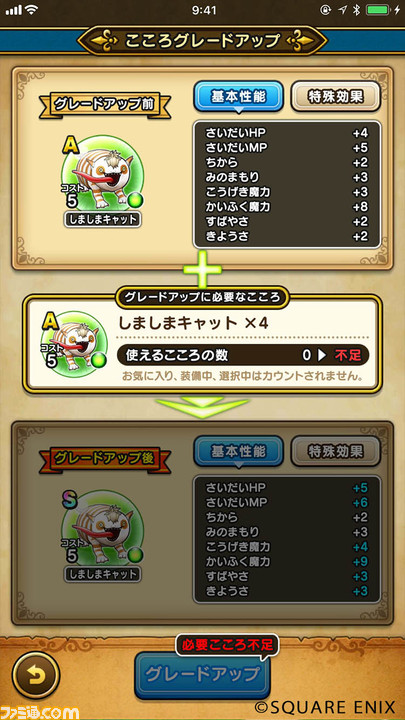Tap the rotation lock icon in status bar
405x720 pixels.
325,10
